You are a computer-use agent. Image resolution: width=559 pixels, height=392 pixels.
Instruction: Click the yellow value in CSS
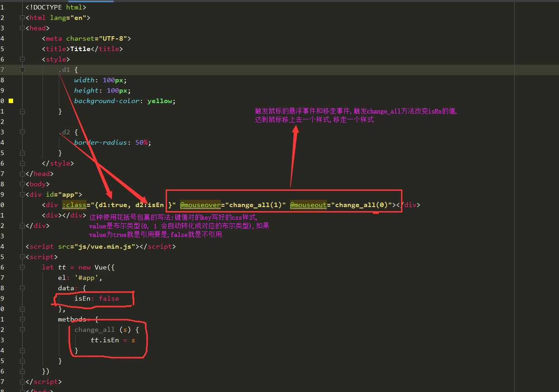pyautogui.click(x=159, y=101)
